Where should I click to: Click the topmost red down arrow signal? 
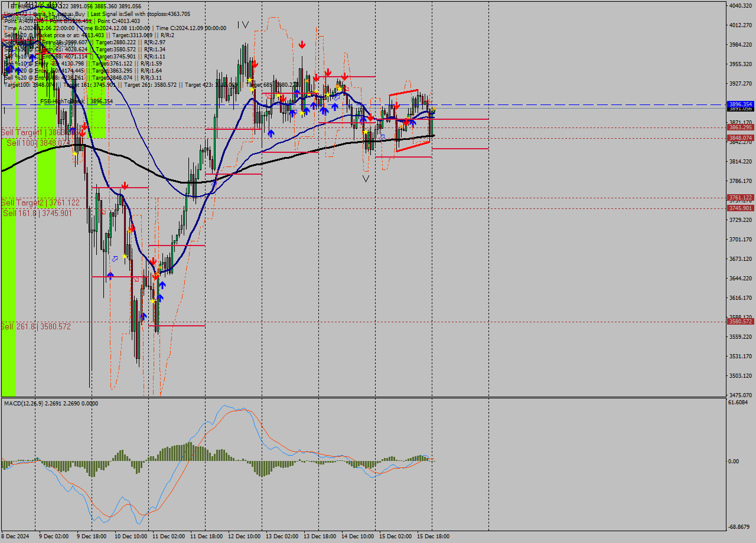pos(302,45)
